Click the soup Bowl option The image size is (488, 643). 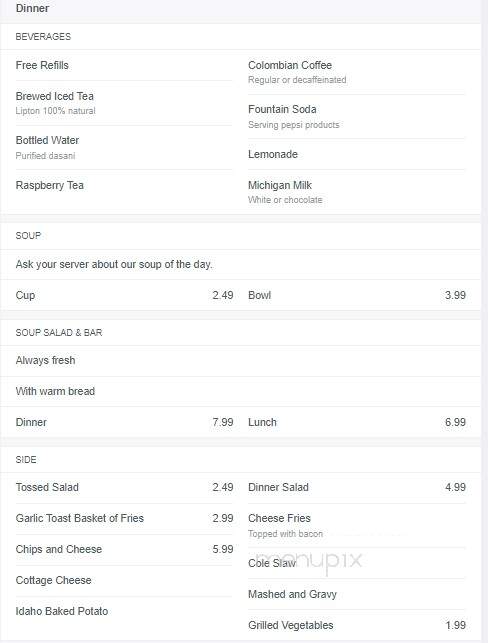click(260, 295)
